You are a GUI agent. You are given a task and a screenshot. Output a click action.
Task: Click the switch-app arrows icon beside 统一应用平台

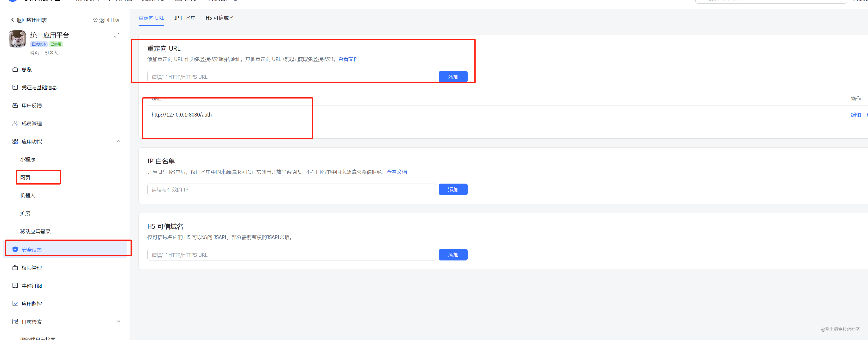tap(117, 35)
